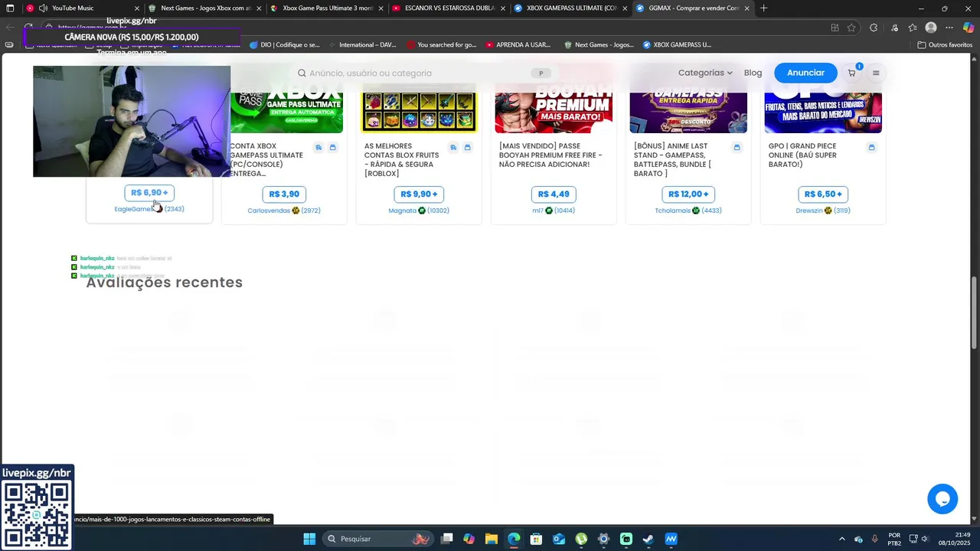This screenshot has width=980, height=551.
Task: Open the shopping cart icon
Action: pos(851,73)
